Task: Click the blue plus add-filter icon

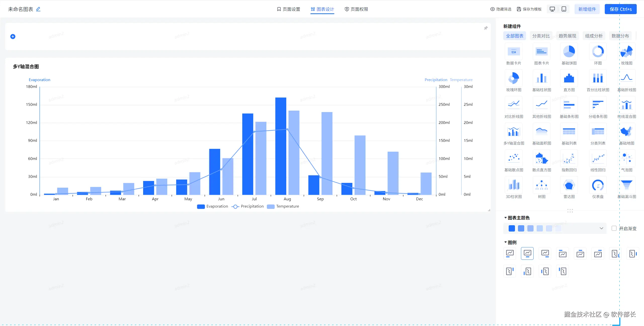Action: tap(13, 37)
